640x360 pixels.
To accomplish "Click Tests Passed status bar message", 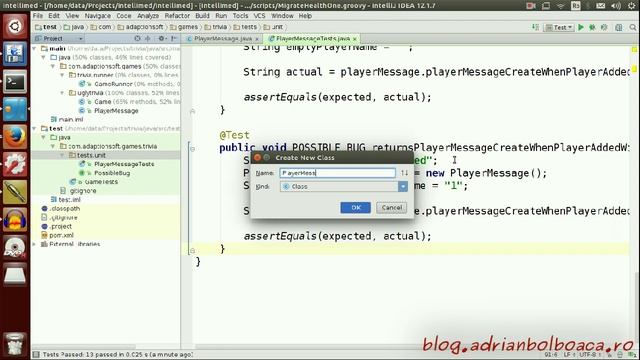I will coord(118,354).
